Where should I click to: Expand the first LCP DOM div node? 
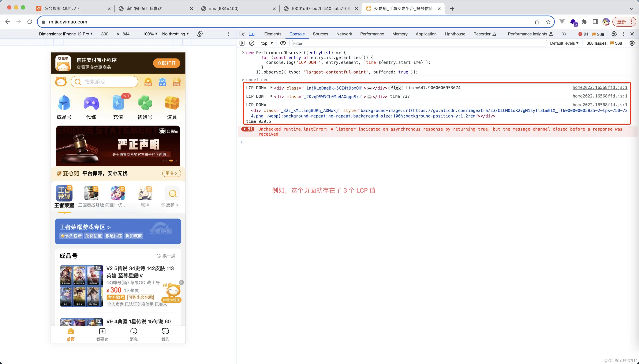(272, 88)
